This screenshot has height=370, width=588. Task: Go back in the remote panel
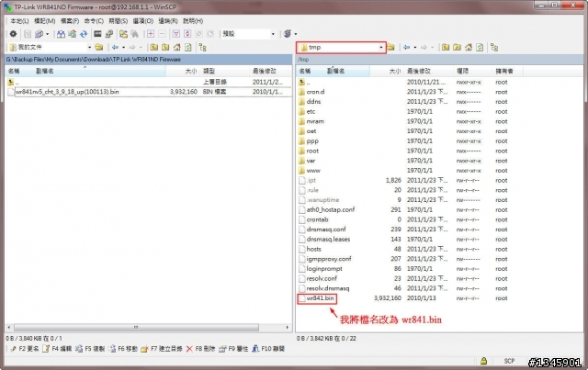point(406,47)
